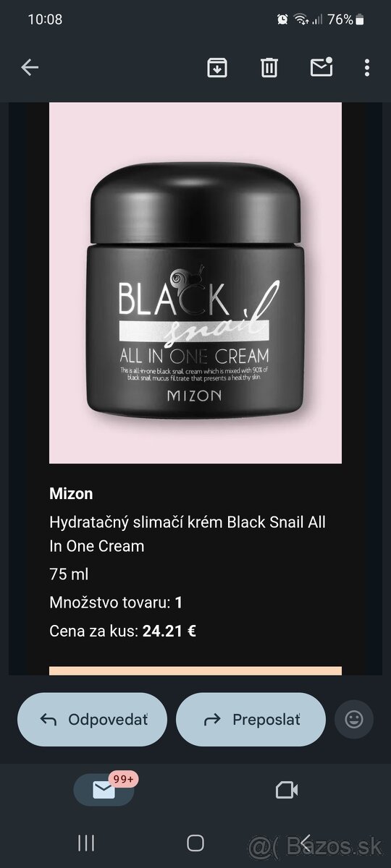Tap the Wi-Fi status icon
Viewport: 391px width, 868px height.
click(301, 20)
